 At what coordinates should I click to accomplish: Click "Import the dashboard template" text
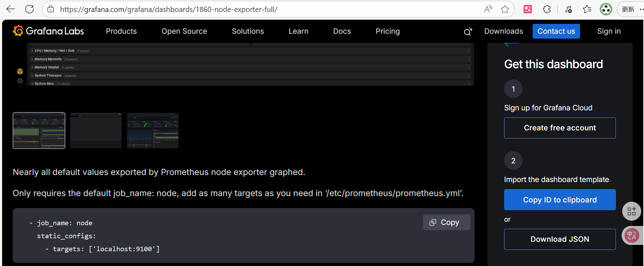(x=557, y=180)
